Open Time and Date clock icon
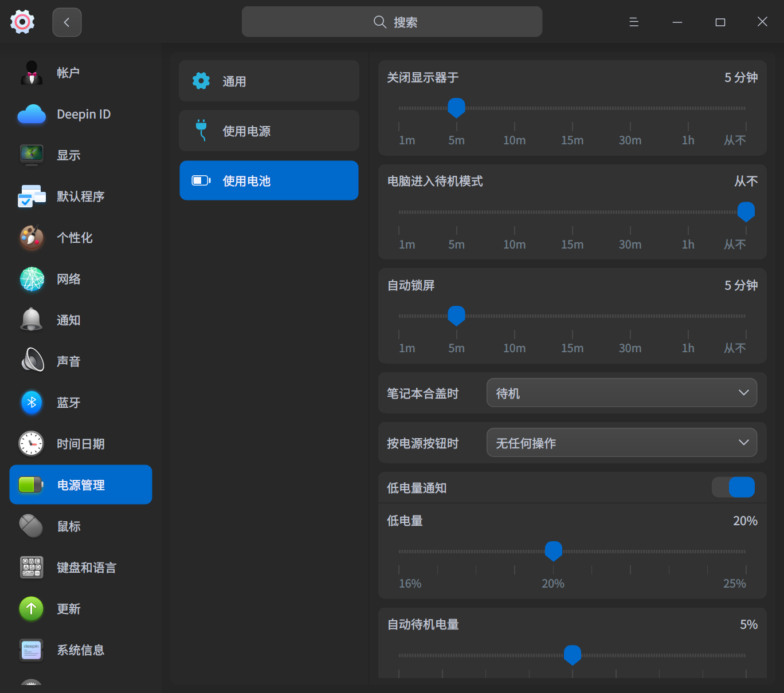Screen dimensions: 784x693 click(x=32, y=444)
